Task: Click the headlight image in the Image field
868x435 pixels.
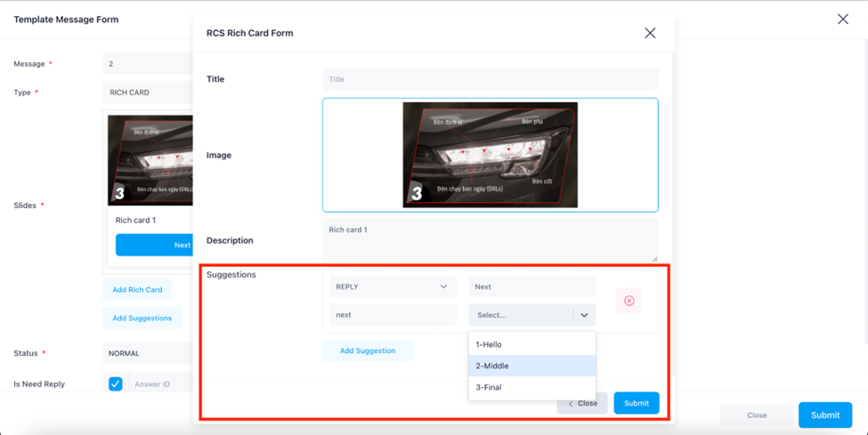Action: point(490,155)
